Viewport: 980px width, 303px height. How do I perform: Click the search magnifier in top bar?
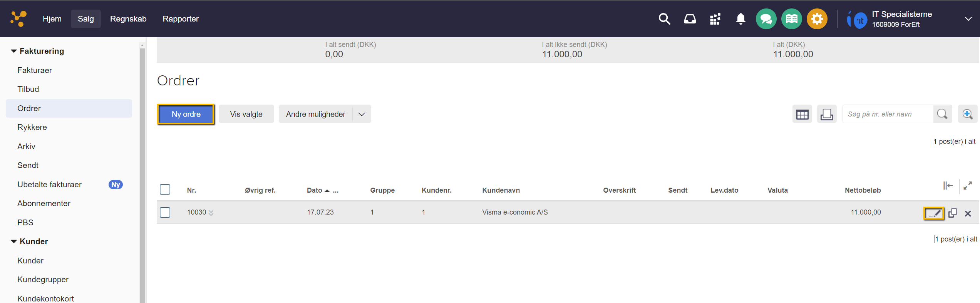[x=664, y=19]
